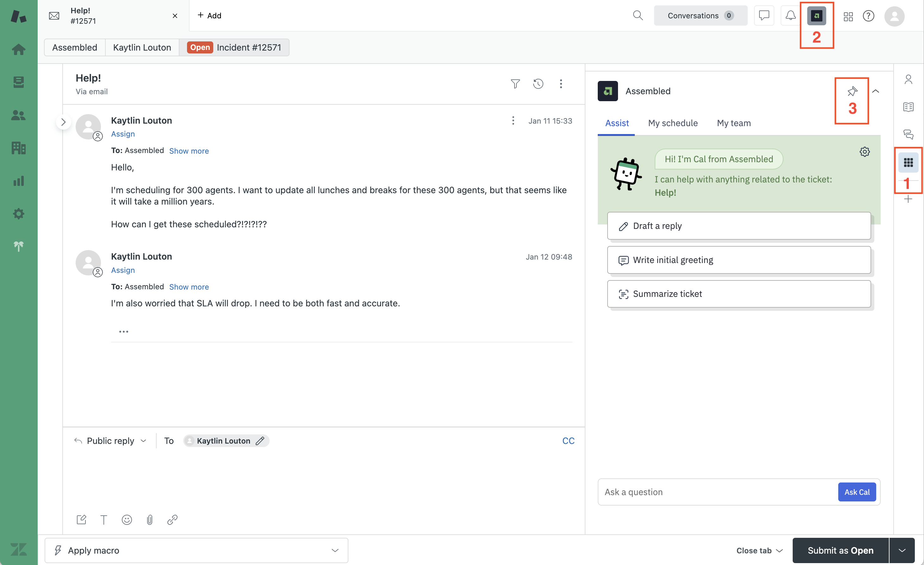Select Incident #12571 breadcrumb tab

pos(234,47)
